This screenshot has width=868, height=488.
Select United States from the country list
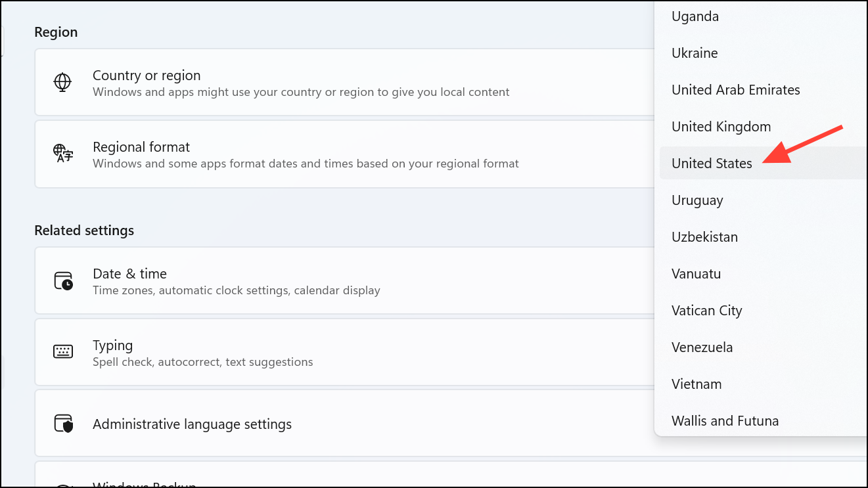point(712,164)
